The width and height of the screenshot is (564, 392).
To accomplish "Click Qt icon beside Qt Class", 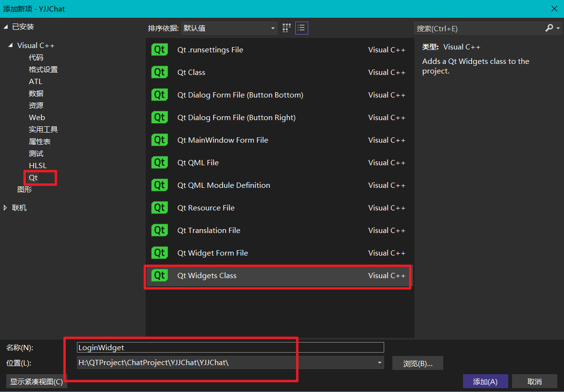I will pos(159,72).
